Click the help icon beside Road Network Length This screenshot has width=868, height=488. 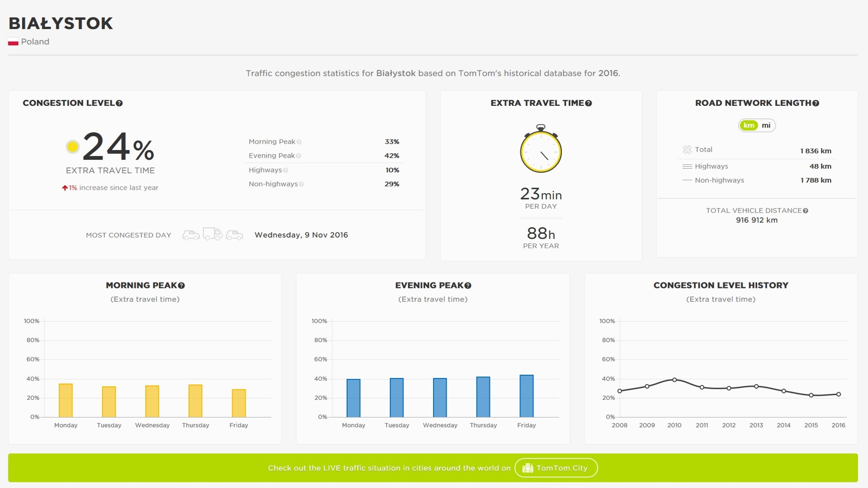coord(816,103)
